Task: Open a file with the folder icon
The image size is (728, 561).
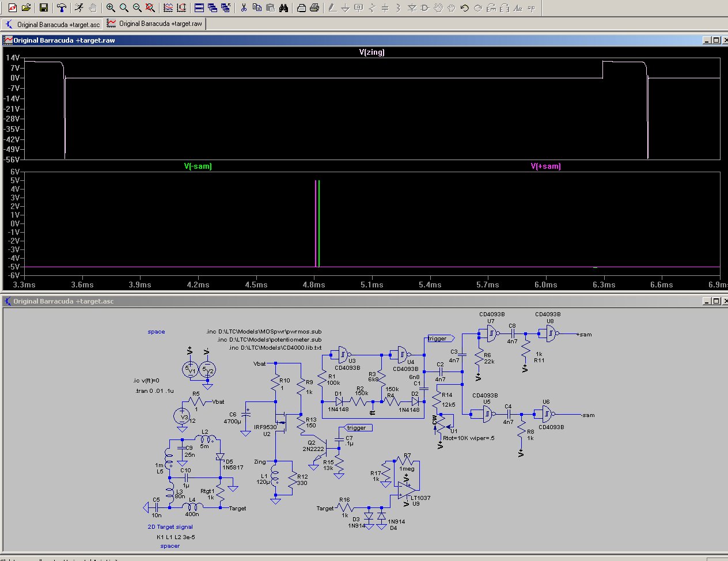Action: click(x=26, y=8)
